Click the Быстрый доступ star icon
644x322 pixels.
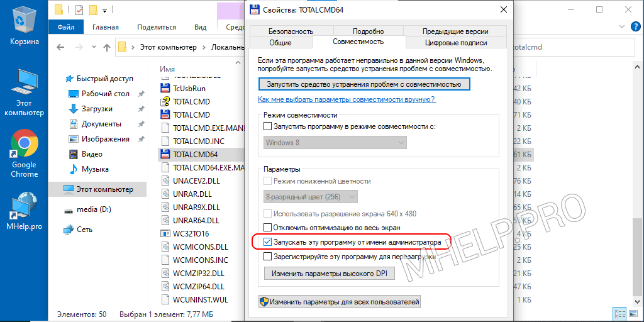tap(69, 79)
